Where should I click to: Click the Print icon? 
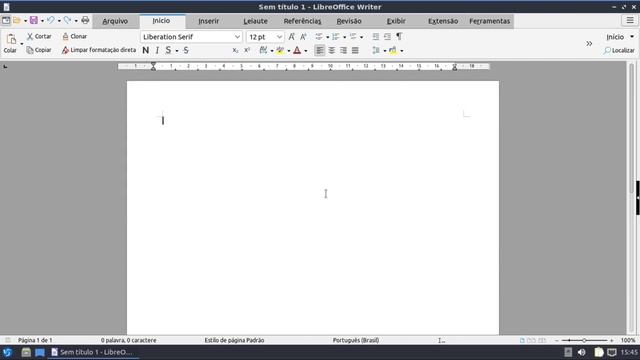85,20
